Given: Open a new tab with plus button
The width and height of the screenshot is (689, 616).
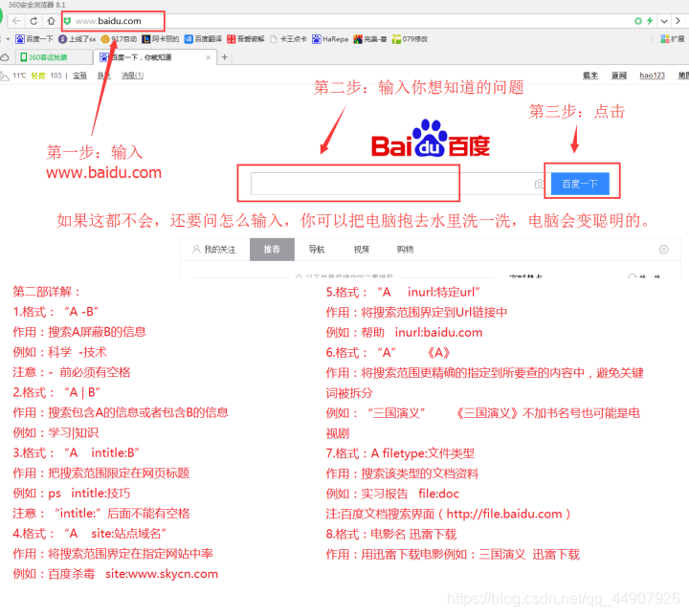Looking at the screenshot, I should click(225, 57).
